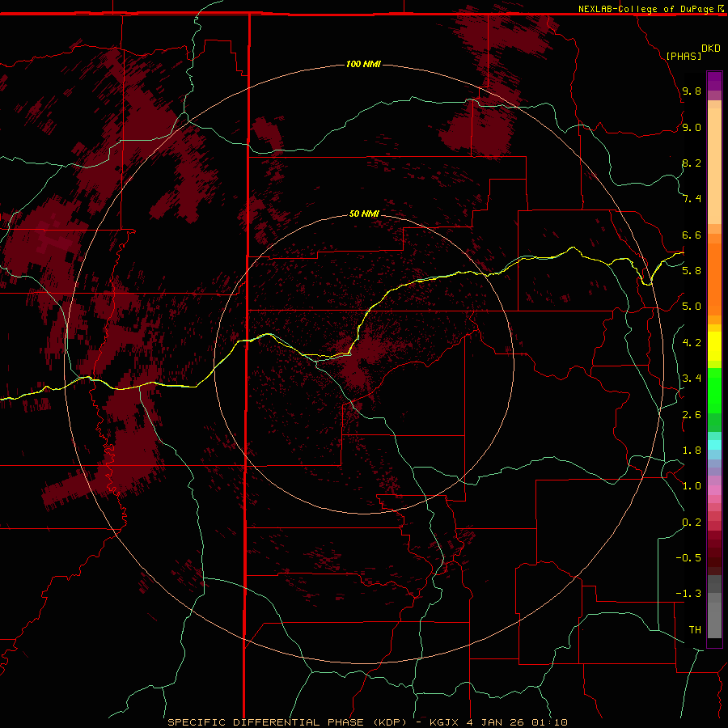Screen dimensions: 728x728
Task: Click the 5.0 scale value
Action: [692, 307]
